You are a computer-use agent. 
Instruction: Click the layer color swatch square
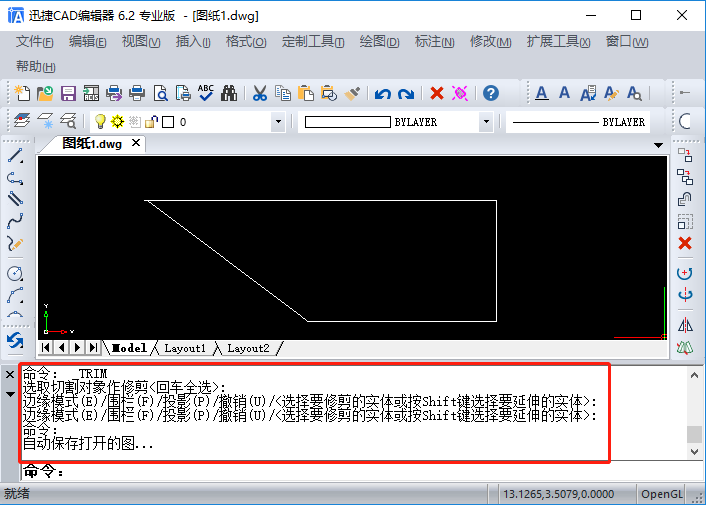168,122
